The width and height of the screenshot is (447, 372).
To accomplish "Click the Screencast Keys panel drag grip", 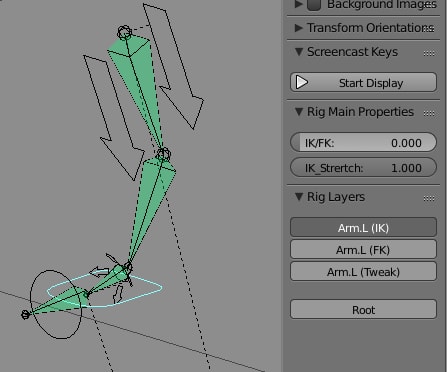I will 429,53.
